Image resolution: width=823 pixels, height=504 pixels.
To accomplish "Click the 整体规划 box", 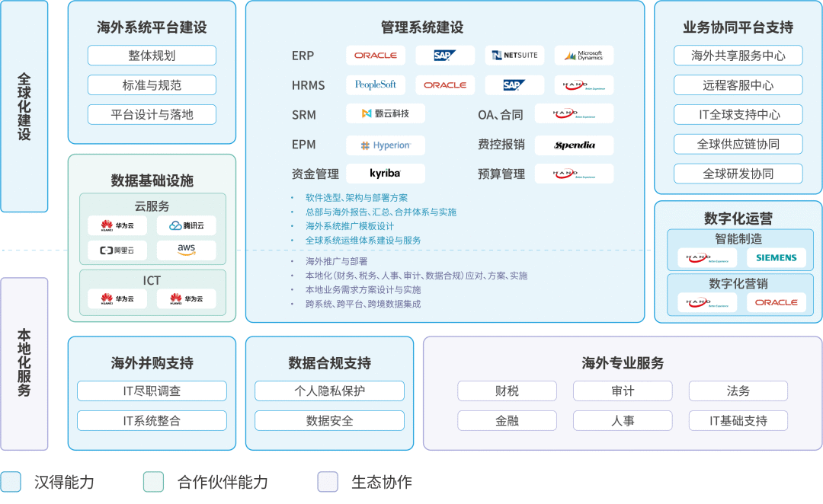I will (x=152, y=56).
